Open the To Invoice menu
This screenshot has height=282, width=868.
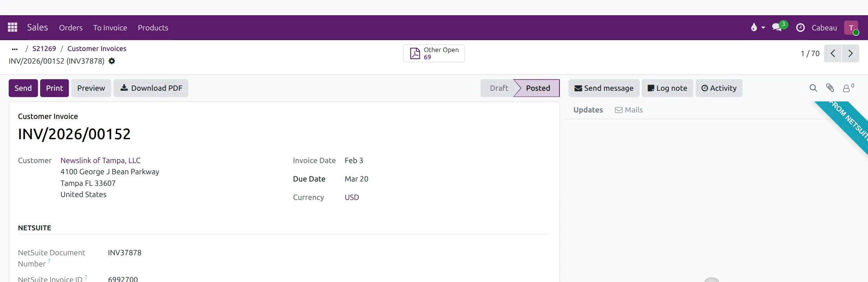pyautogui.click(x=110, y=27)
